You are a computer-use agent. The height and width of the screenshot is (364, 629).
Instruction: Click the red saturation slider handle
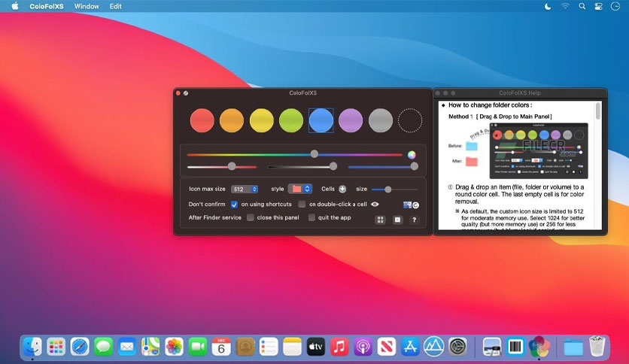232,166
